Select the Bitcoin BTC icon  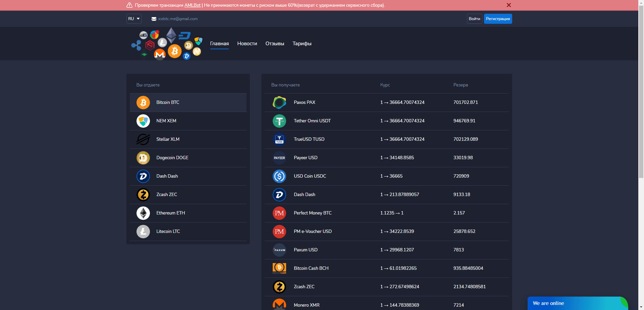pos(143,103)
